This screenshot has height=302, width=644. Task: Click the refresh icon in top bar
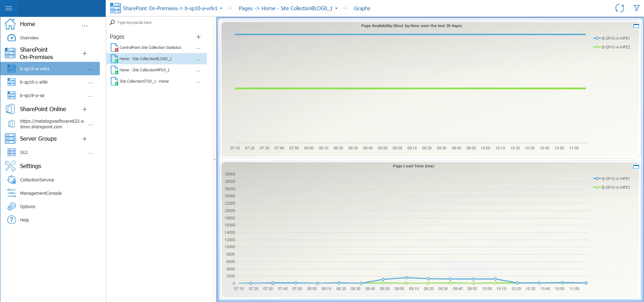click(619, 8)
